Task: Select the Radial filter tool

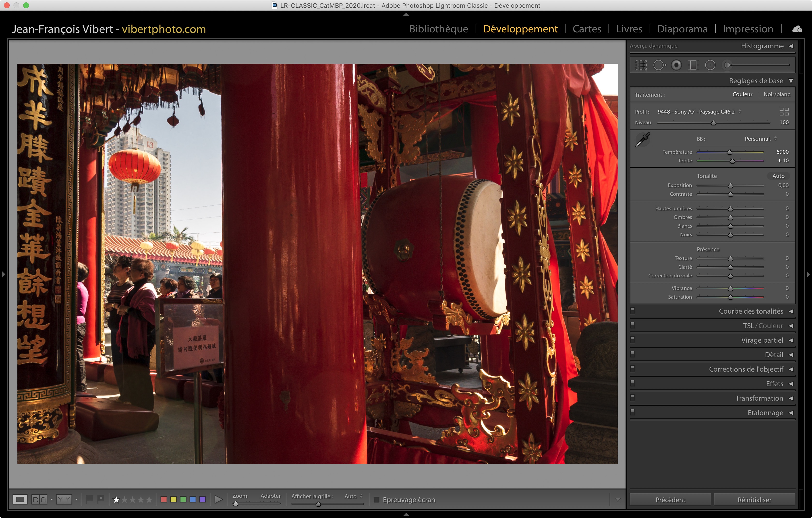Action: tap(710, 65)
